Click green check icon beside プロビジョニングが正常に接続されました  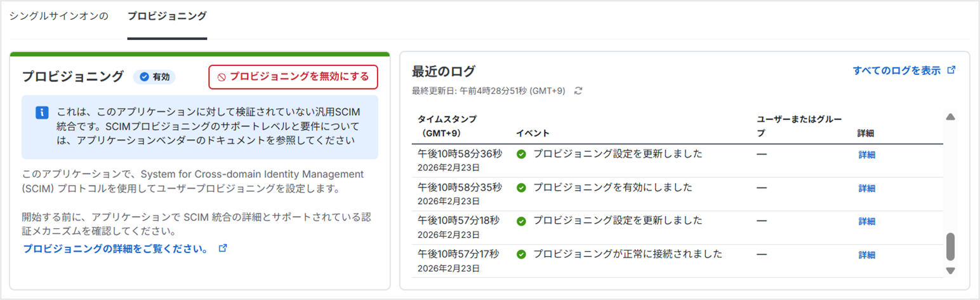pyautogui.click(x=521, y=254)
